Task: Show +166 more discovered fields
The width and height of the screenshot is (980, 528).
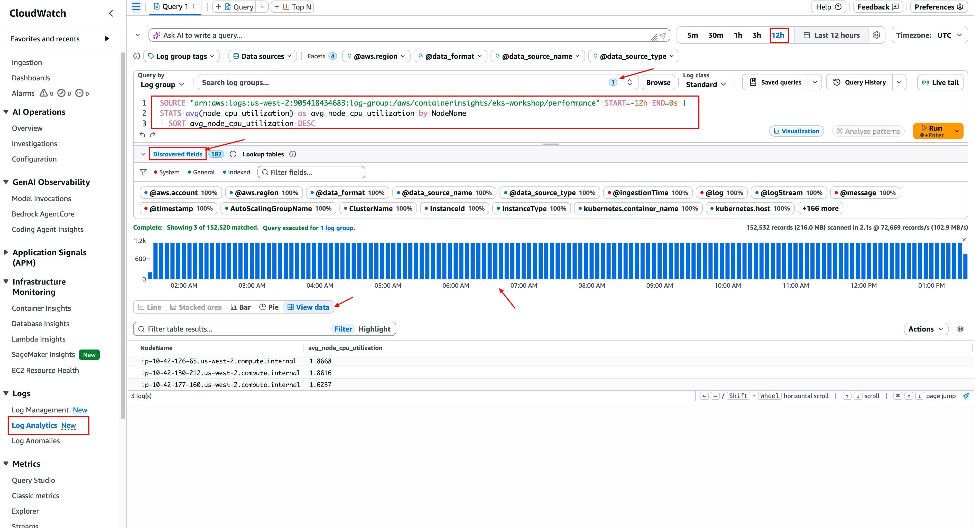Action: tap(820, 208)
